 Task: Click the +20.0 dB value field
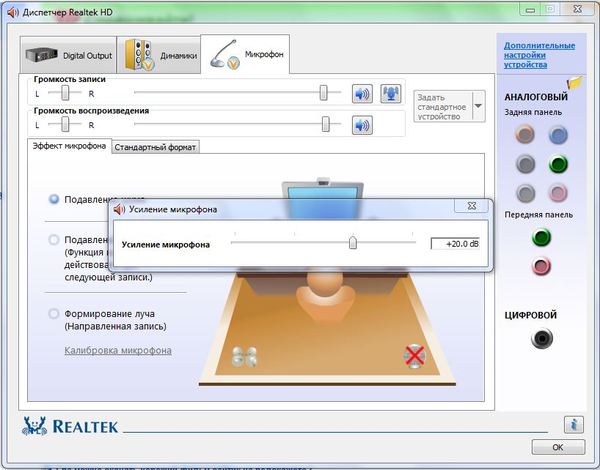tap(455, 244)
